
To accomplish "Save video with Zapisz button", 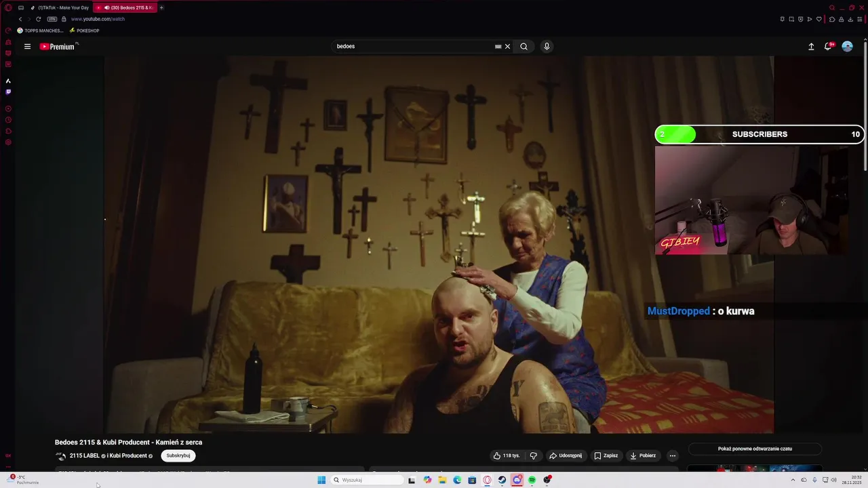I will (606, 455).
